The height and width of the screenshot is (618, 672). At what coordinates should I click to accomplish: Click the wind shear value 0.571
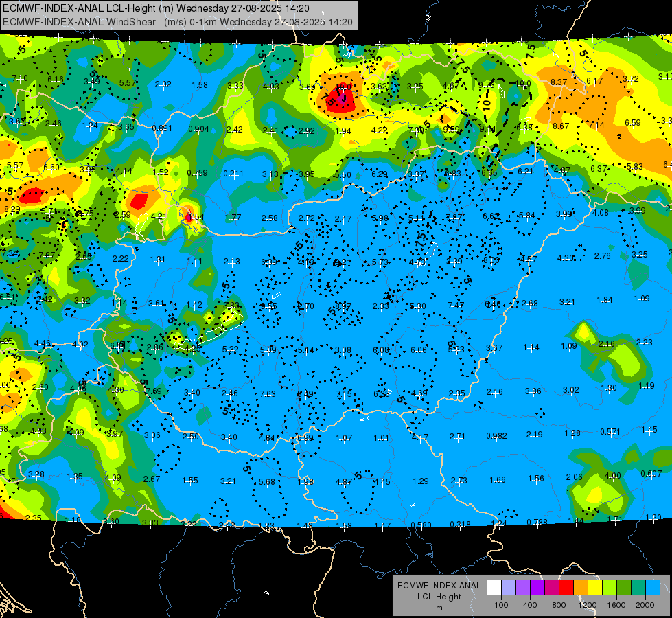pyautogui.click(x=610, y=431)
